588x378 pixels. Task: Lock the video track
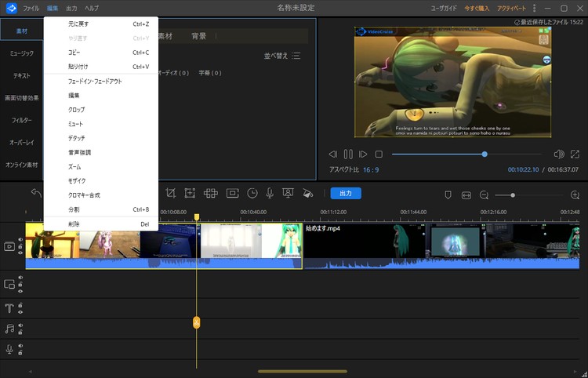click(20, 246)
